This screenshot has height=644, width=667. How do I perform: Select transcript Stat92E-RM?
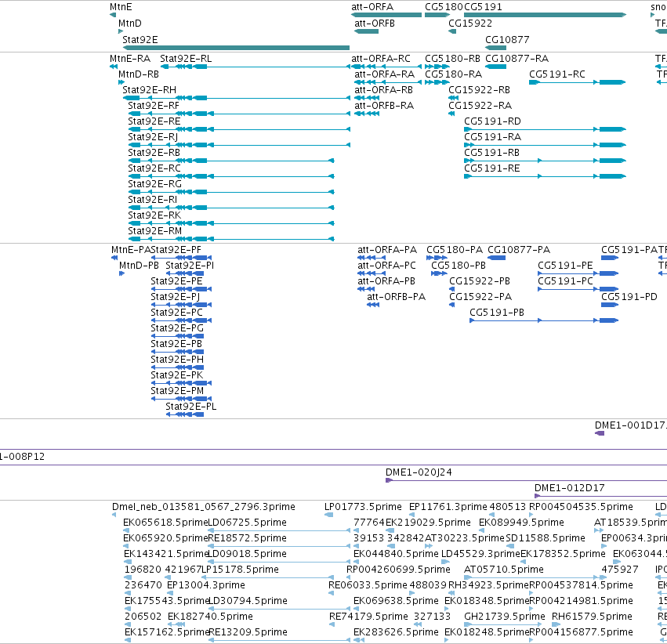(x=231, y=239)
